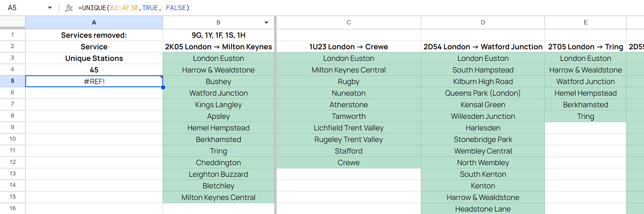Select the cell showing #REF!
The width and height of the screenshot is (644, 214).
point(94,81)
